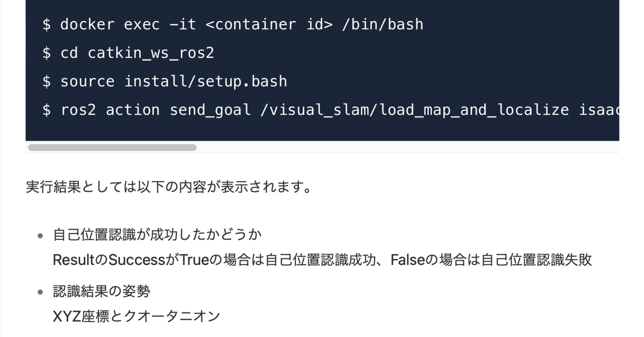Click the truncated 'isaac' text in the code block
The height and width of the screenshot is (337, 644).
click(599, 110)
